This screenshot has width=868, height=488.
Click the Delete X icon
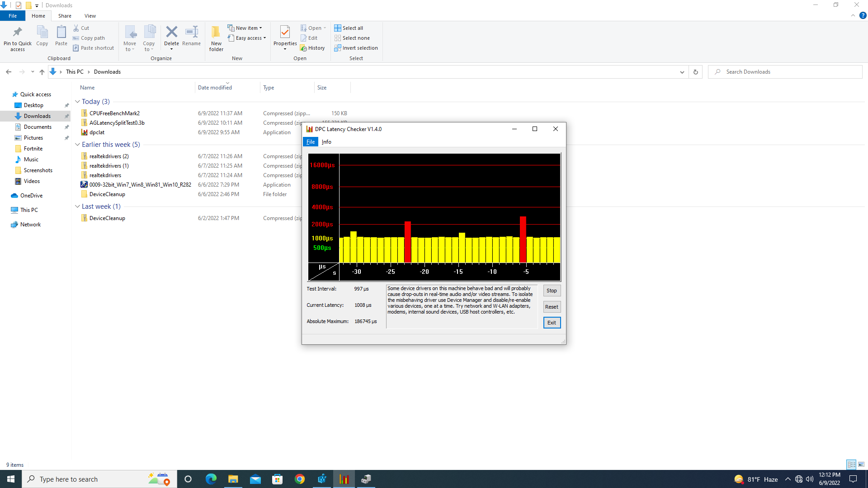tap(171, 32)
